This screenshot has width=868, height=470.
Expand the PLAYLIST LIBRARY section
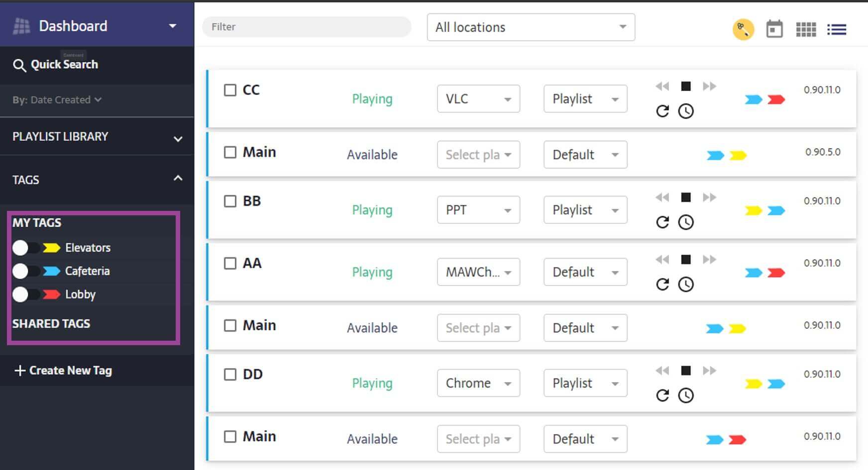177,138
